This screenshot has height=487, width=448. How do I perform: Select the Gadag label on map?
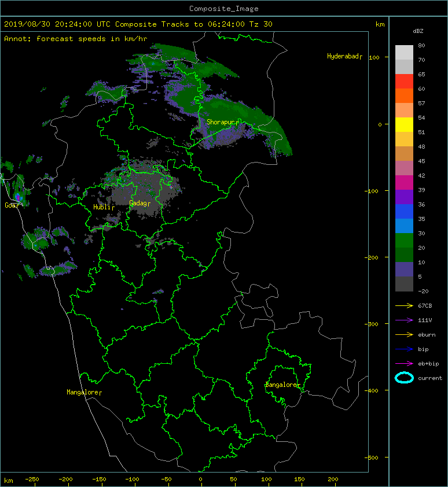click(139, 203)
